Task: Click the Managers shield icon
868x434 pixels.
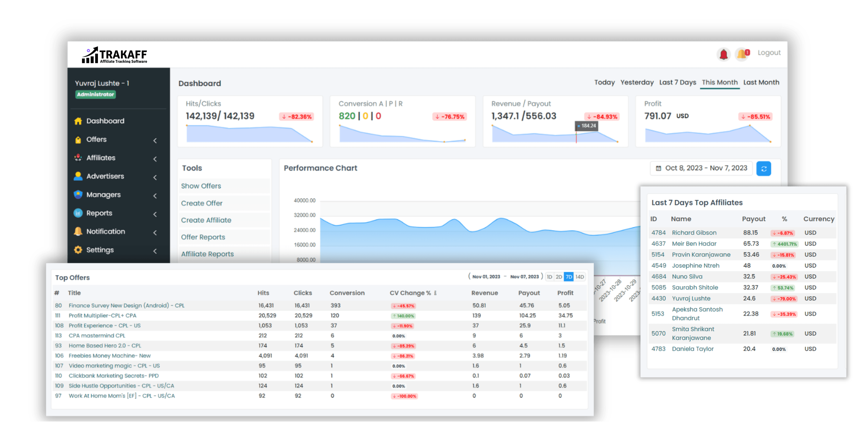Action: coord(78,194)
